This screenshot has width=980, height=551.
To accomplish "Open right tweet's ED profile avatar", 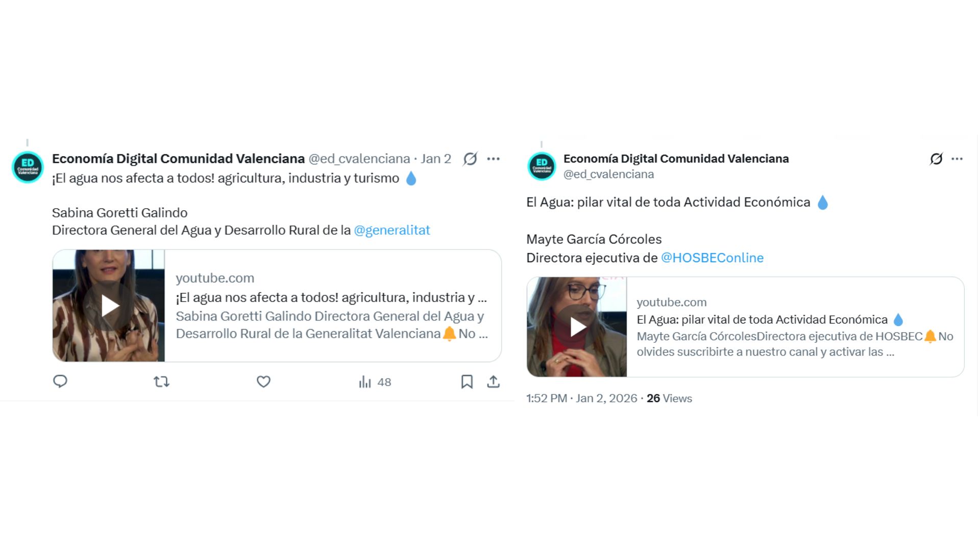I will [x=542, y=166].
